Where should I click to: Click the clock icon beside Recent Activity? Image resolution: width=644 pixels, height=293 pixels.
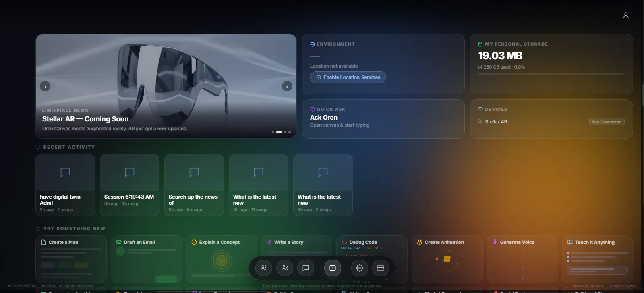pyautogui.click(x=38, y=148)
